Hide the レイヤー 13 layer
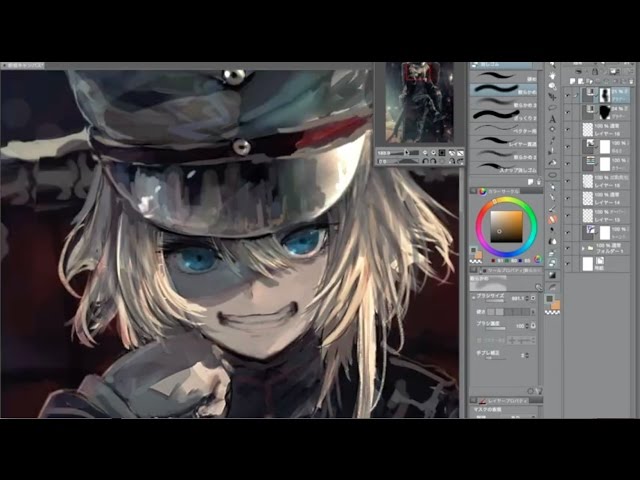 567,215
